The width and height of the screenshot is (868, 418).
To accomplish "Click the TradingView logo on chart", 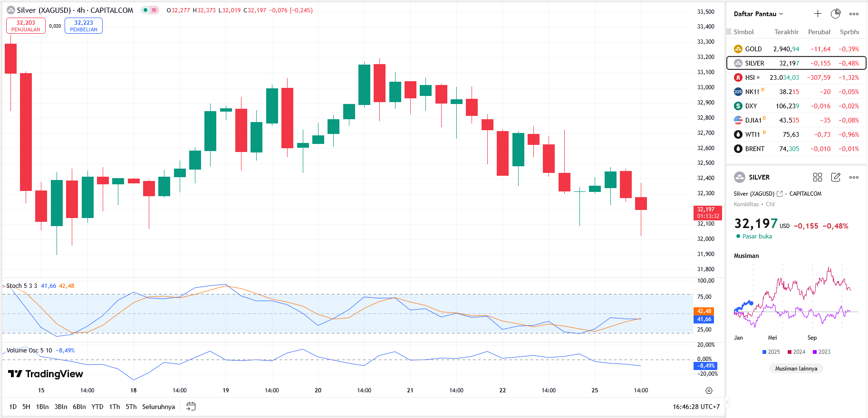I will pyautogui.click(x=46, y=374).
